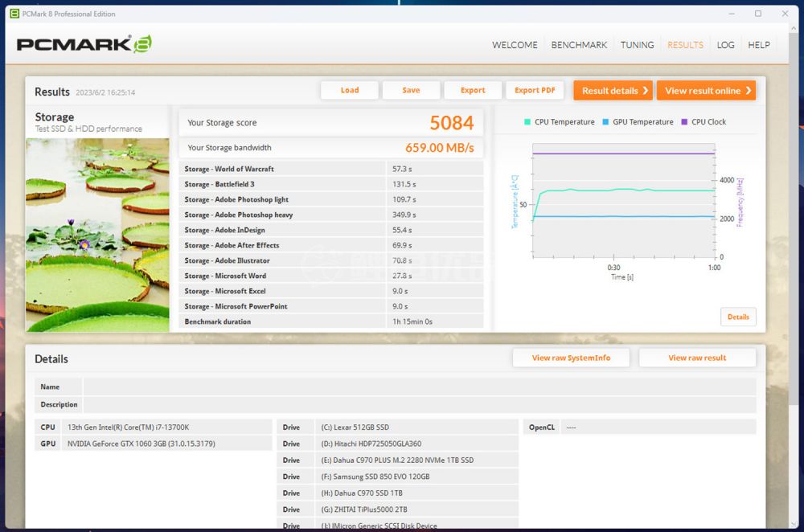This screenshot has height=532, width=804.
Task: Click the PCMark 8 logo
Action: click(x=84, y=44)
